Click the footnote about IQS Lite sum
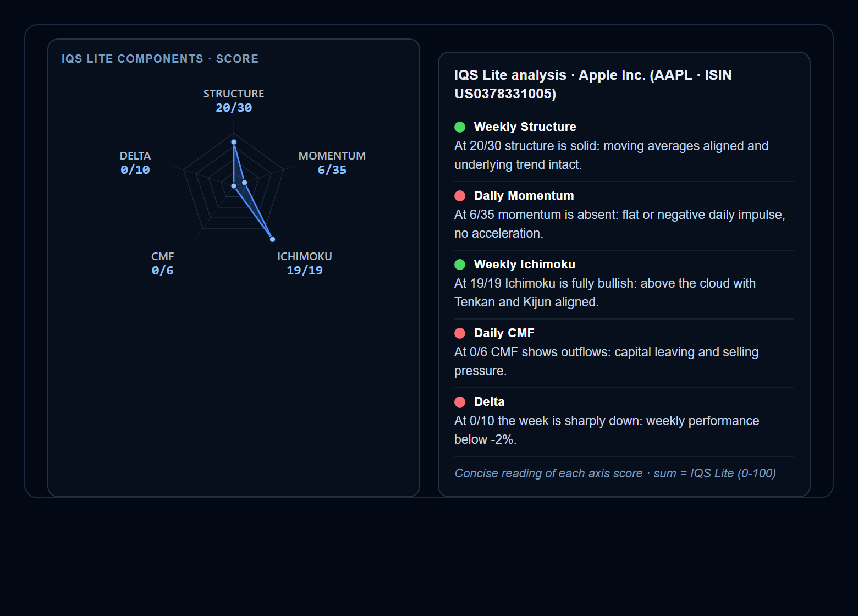Viewport: 858px width, 616px height. [x=615, y=474]
